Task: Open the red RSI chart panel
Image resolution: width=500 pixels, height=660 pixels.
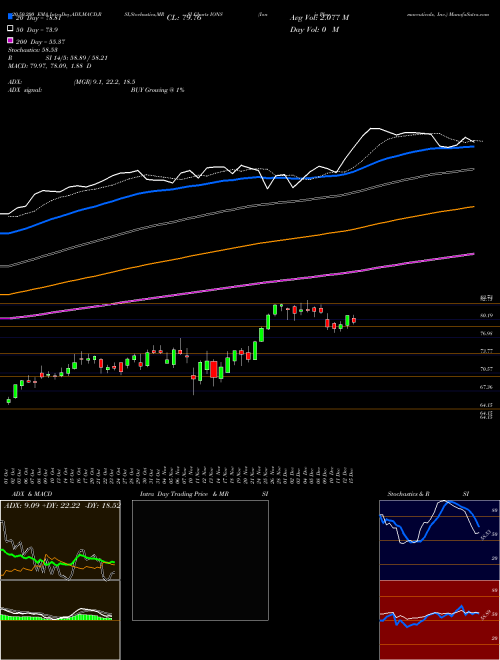Action: pyautogui.click(x=439, y=620)
